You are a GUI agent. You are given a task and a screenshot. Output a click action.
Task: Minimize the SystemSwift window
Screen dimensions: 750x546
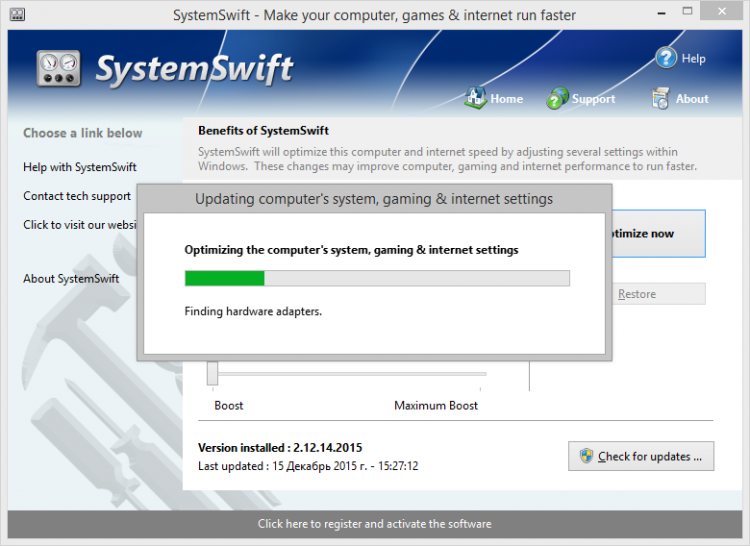click(662, 12)
